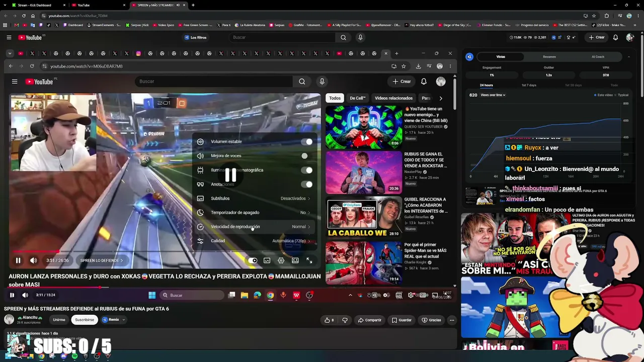
Task: Start voice search on inner YouTube
Action: pyautogui.click(x=322, y=81)
